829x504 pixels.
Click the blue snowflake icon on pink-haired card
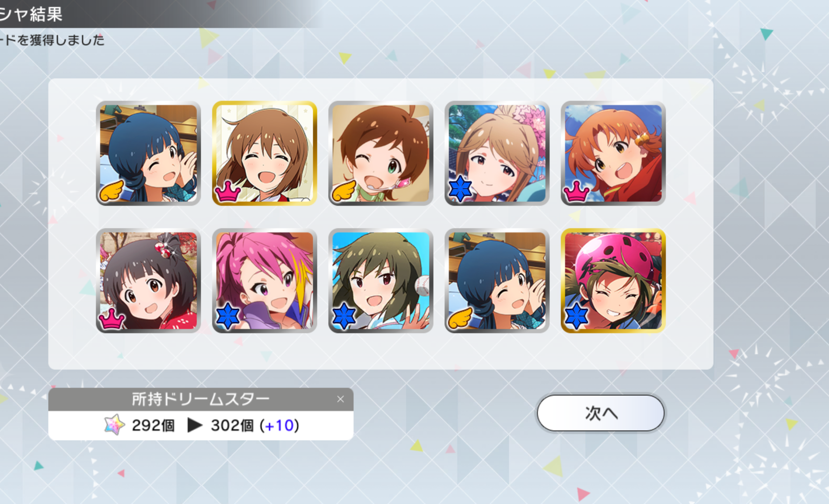228,317
